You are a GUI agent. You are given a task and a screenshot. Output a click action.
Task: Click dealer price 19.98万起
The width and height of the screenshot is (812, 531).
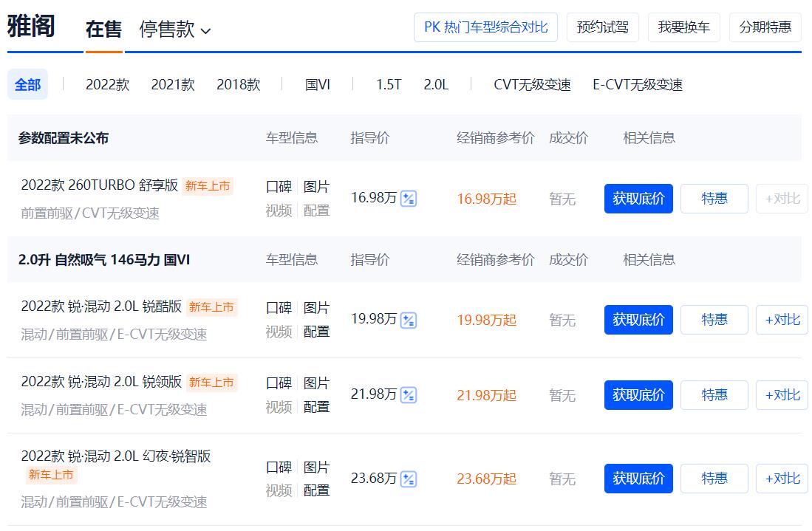click(x=486, y=321)
